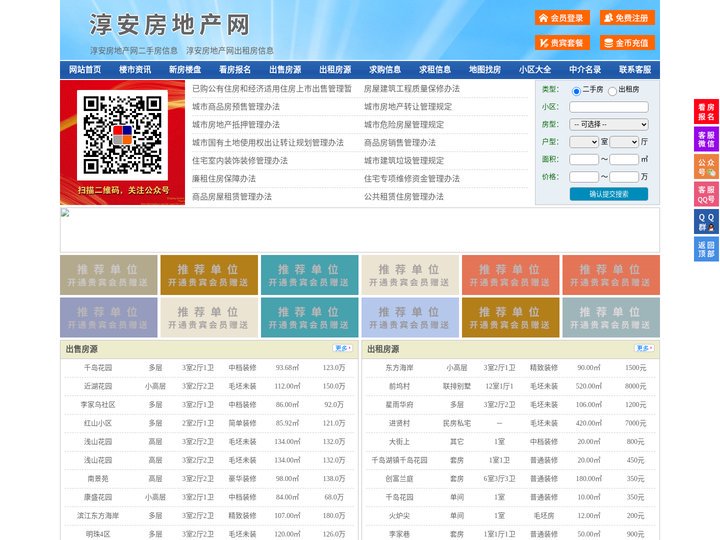Open the 城市商品房预售管理办法 link
The width and height of the screenshot is (720, 540).
coord(236,107)
